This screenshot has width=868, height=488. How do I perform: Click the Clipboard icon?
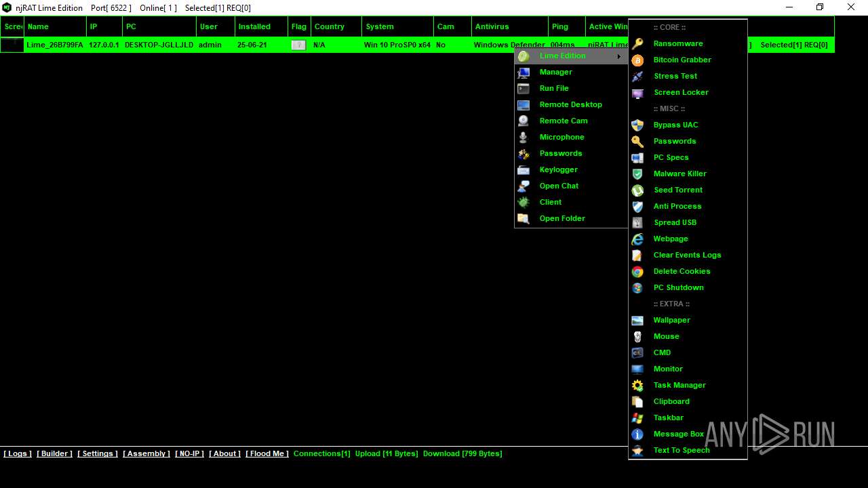coord(637,401)
